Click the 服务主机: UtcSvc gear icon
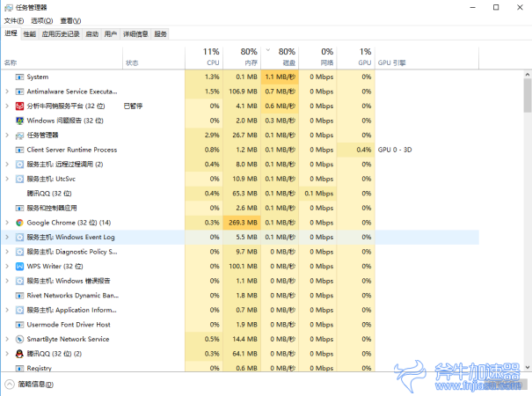Image resolution: width=532 pixels, height=396 pixels. point(19,179)
